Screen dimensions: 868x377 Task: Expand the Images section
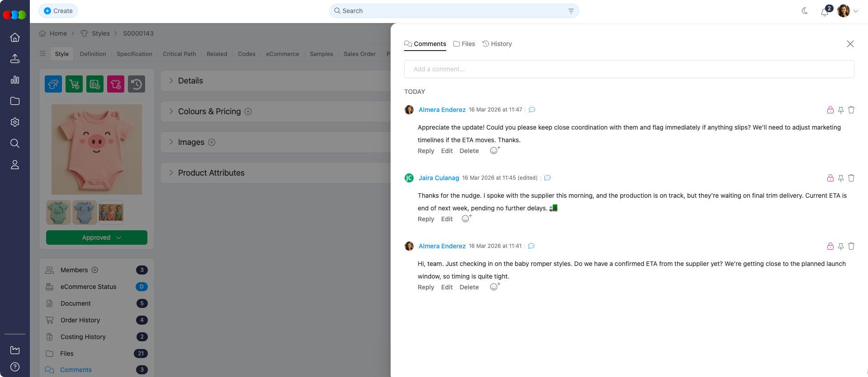click(x=171, y=142)
